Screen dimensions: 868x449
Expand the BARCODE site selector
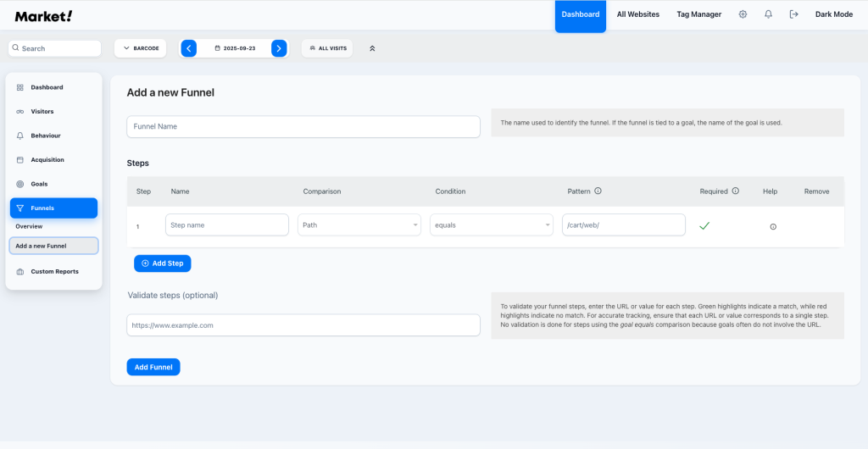[141, 48]
